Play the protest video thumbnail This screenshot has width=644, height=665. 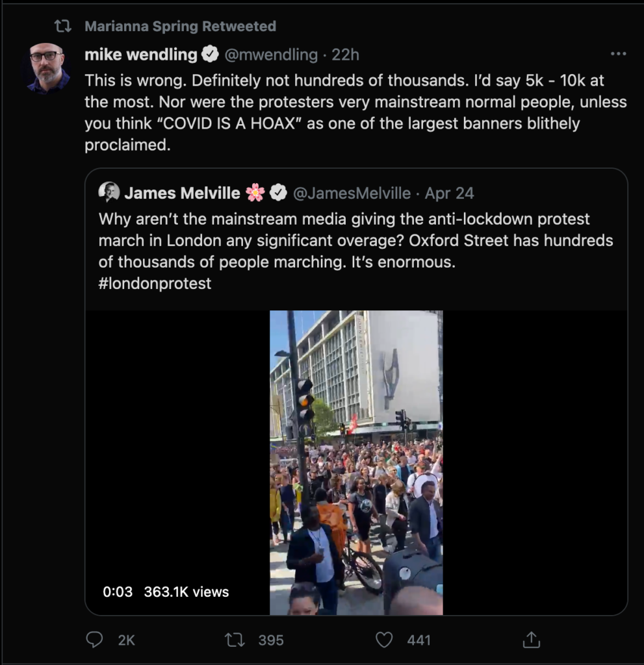click(x=356, y=462)
